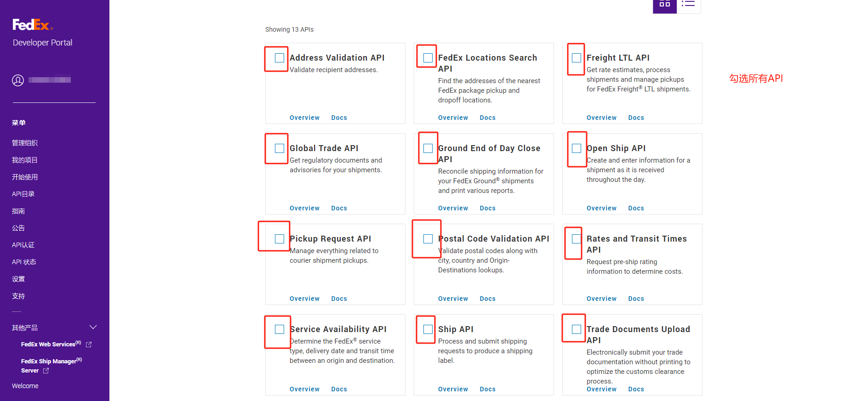Viewport: 868px width, 401px height.
Task: Switch to grid view layout
Action: (664, 4)
